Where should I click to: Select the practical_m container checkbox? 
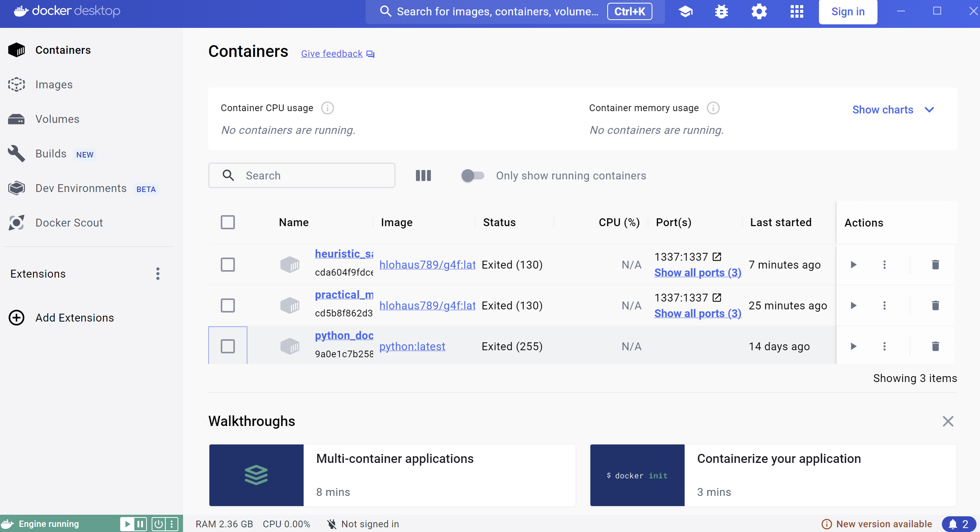tap(227, 305)
